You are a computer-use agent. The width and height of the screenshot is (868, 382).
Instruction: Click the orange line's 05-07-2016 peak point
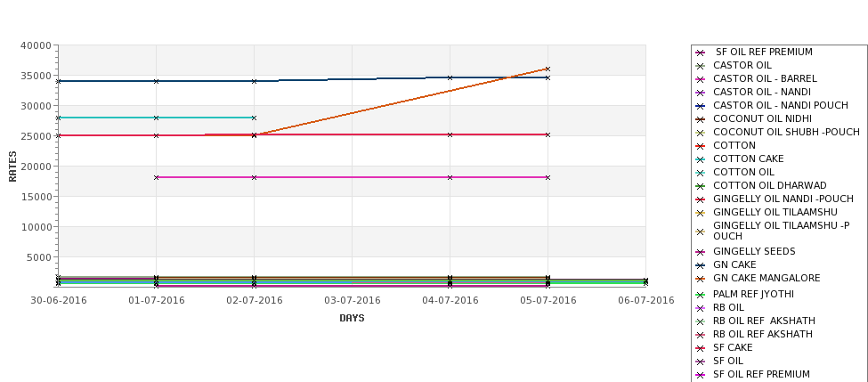[548, 69]
